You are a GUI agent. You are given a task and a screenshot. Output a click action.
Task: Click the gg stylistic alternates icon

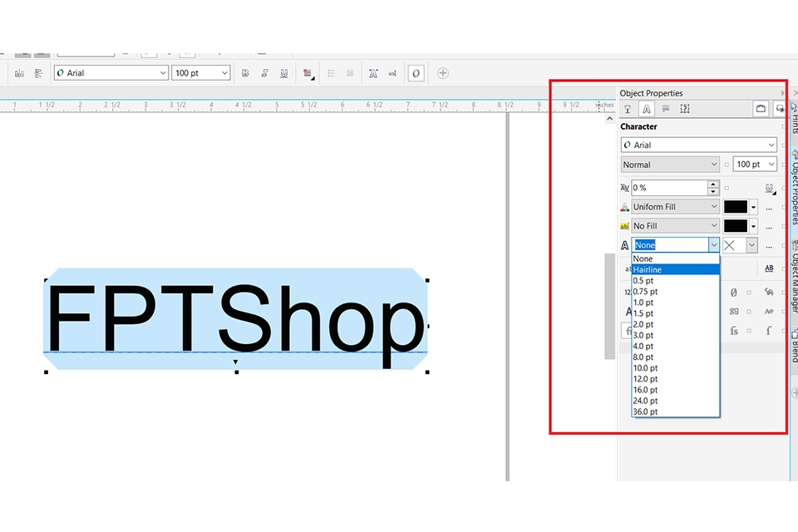click(x=733, y=311)
